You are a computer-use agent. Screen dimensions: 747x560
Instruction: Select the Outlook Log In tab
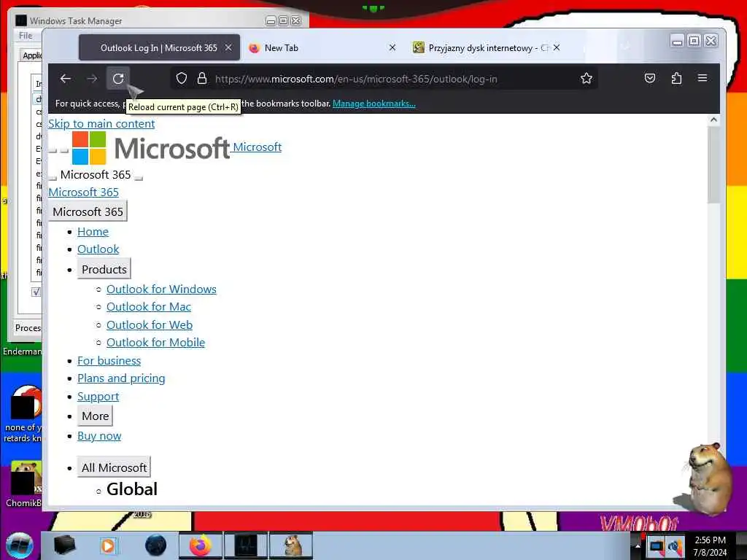click(x=159, y=47)
